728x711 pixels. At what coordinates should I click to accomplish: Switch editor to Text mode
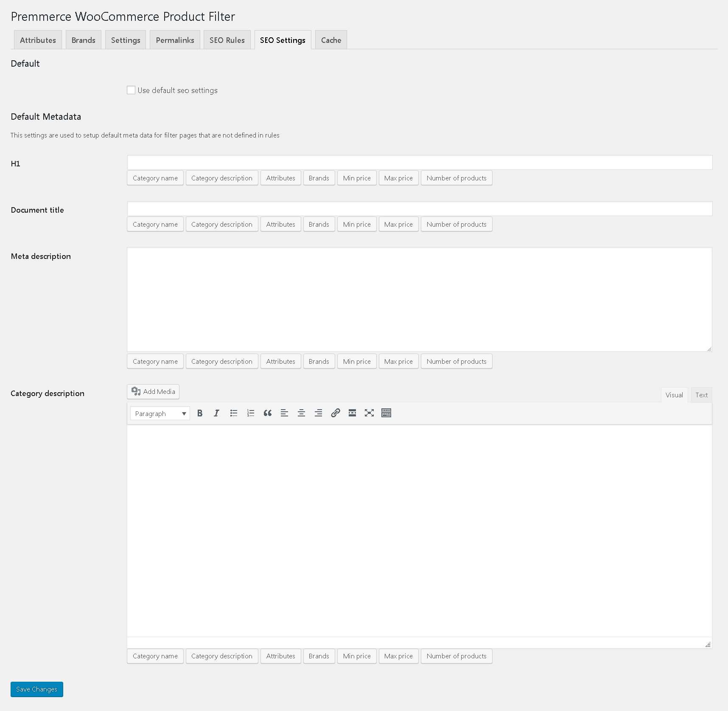pos(701,395)
